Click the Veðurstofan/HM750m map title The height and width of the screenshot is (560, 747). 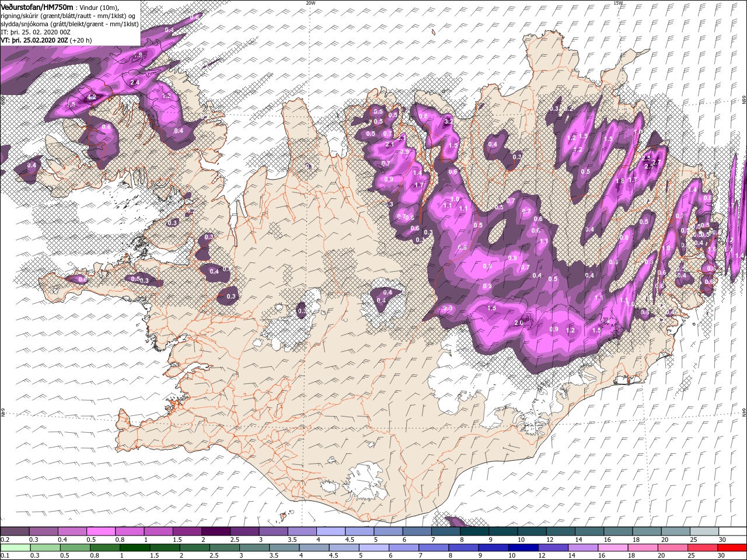37,7
